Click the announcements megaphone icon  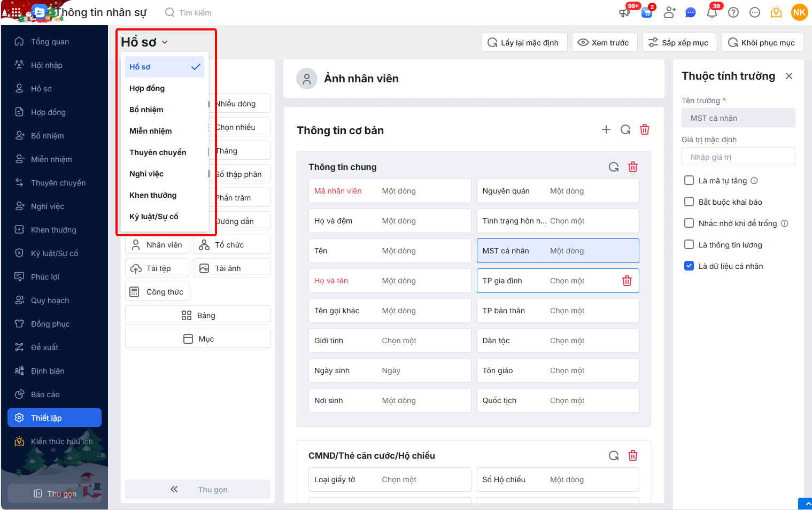(x=624, y=12)
